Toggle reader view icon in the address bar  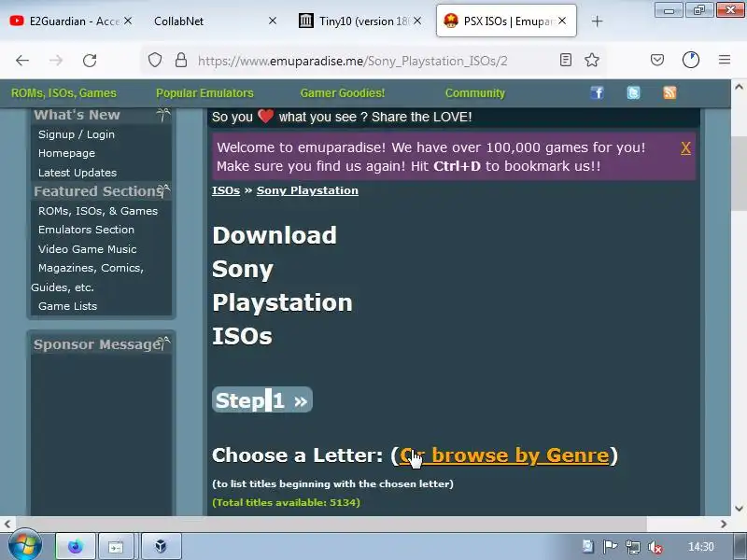coord(566,60)
